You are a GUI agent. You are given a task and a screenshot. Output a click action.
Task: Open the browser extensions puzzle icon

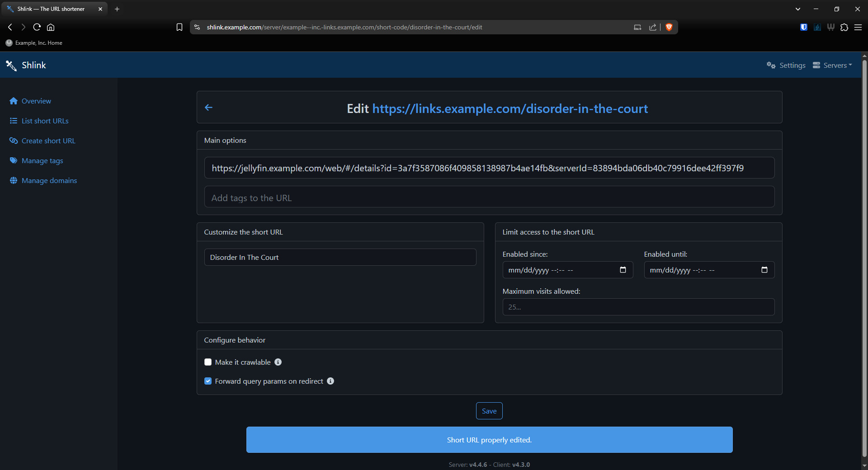(844, 27)
